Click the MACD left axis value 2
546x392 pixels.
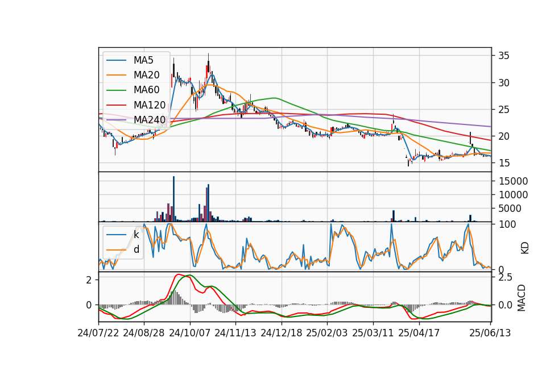point(89,280)
